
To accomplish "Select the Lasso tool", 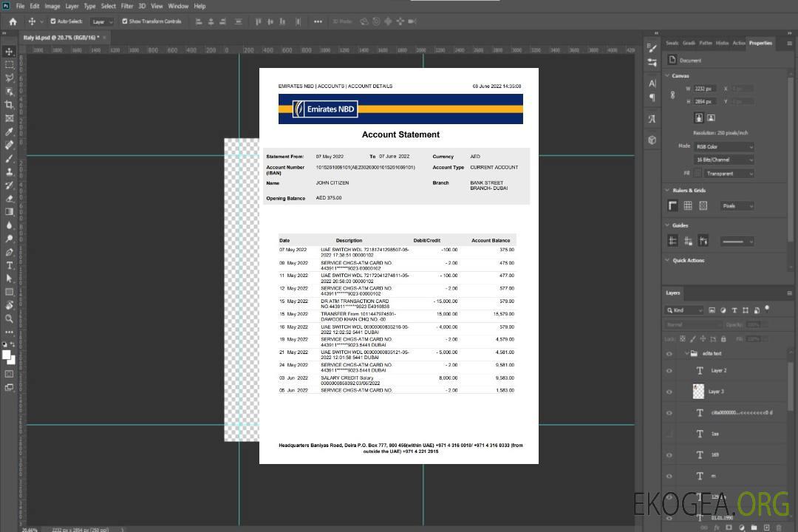I will pos(9,78).
